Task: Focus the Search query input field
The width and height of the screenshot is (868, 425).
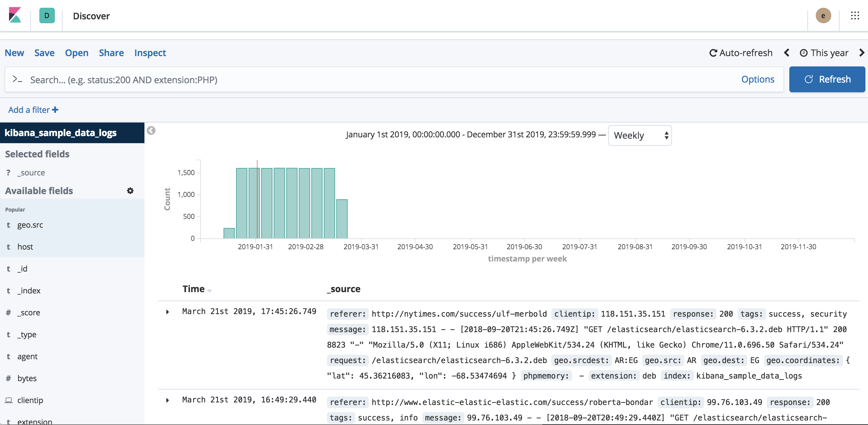Action: click(x=371, y=80)
